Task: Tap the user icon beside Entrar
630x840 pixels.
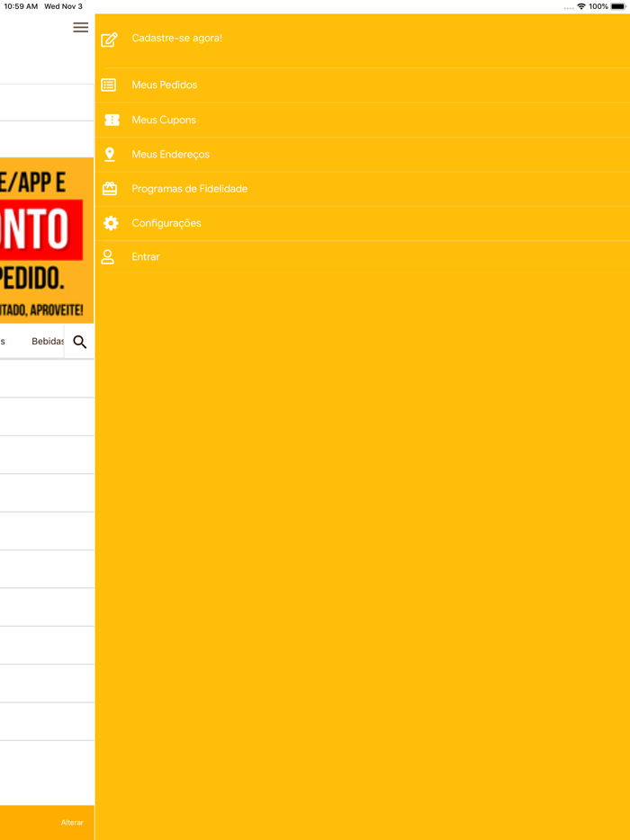Action: (x=108, y=257)
